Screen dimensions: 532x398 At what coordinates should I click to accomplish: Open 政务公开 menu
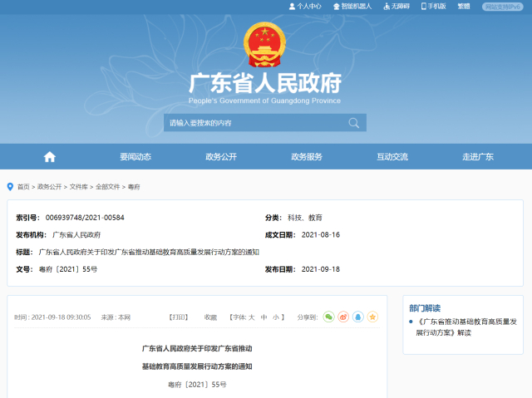[221, 156]
